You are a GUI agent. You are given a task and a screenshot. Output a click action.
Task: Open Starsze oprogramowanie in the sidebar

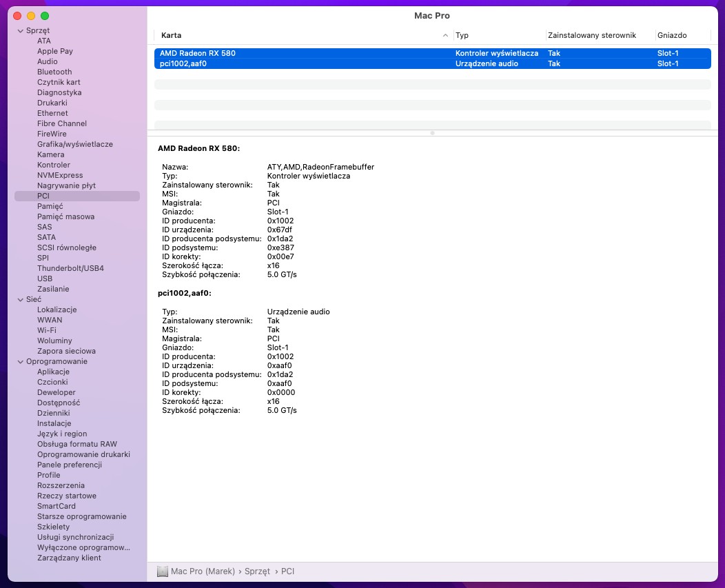coord(82,516)
